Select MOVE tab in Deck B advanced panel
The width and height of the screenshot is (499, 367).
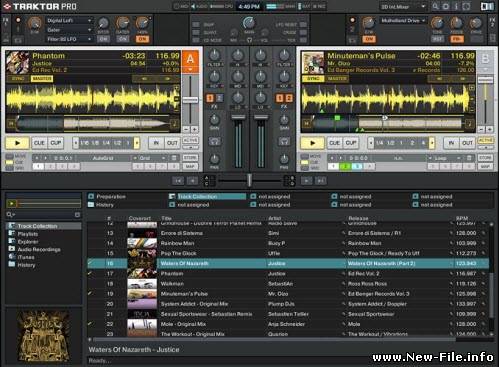tap(305, 156)
